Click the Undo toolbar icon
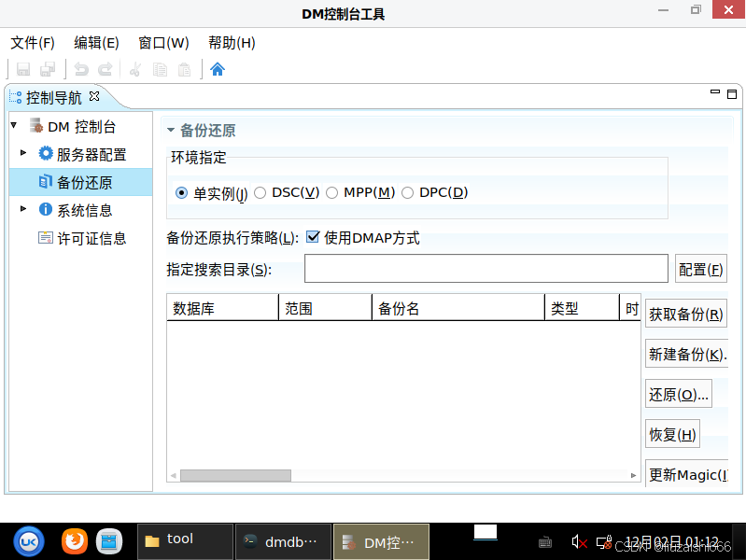Viewport: 746px width, 560px height. pyautogui.click(x=81, y=69)
